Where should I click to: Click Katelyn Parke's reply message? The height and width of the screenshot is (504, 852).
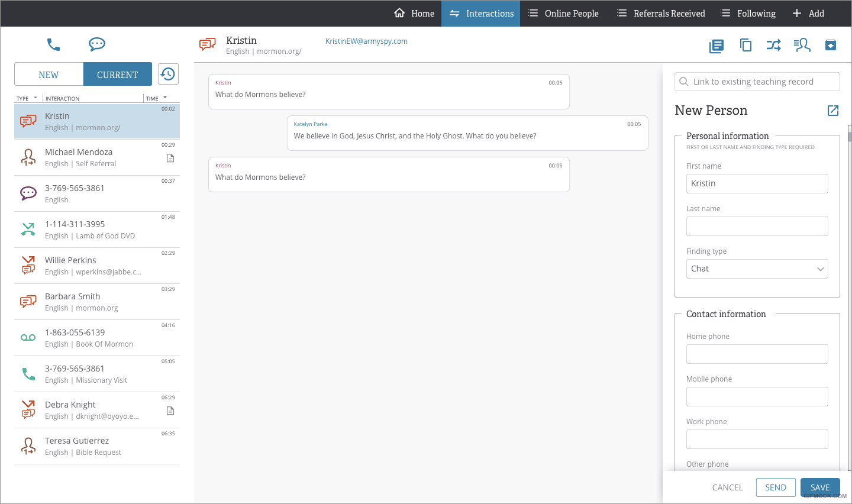pyautogui.click(x=467, y=133)
